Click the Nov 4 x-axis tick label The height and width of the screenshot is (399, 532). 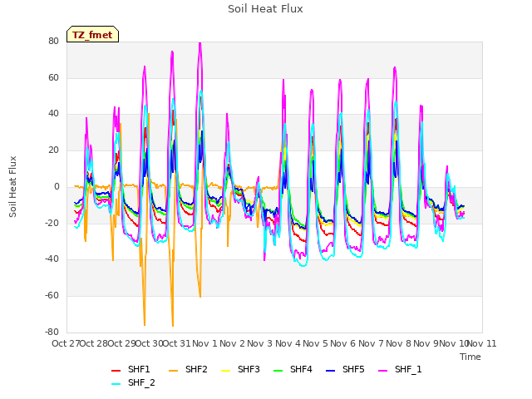tap(288, 343)
